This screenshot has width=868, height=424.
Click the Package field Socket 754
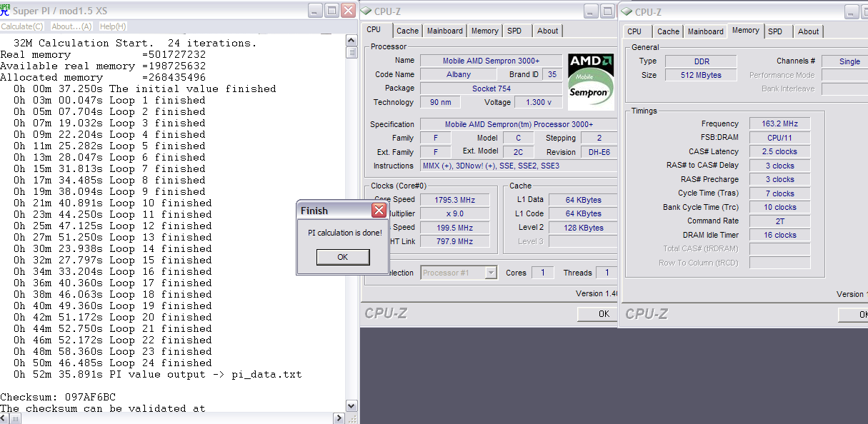[x=492, y=88]
